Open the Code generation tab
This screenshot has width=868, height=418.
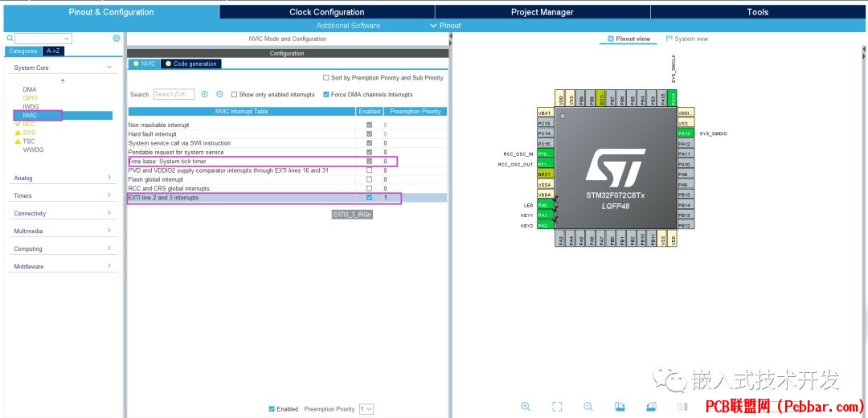pos(191,64)
